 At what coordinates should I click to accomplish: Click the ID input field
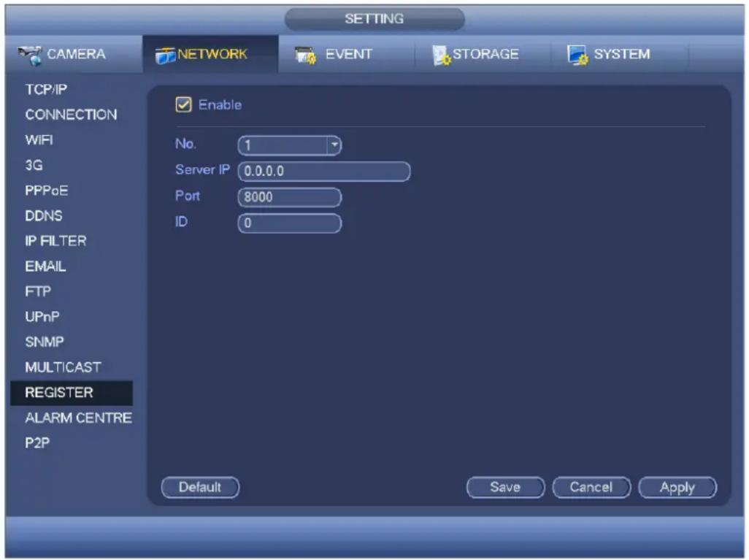pos(290,223)
